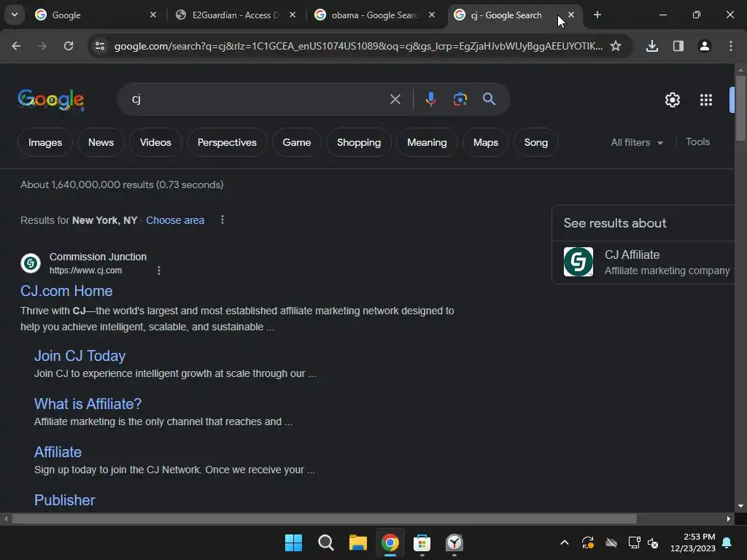The height and width of the screenshot is (560, 747).
Task: Open Windows taskbar search
Action: pos(326,542)
